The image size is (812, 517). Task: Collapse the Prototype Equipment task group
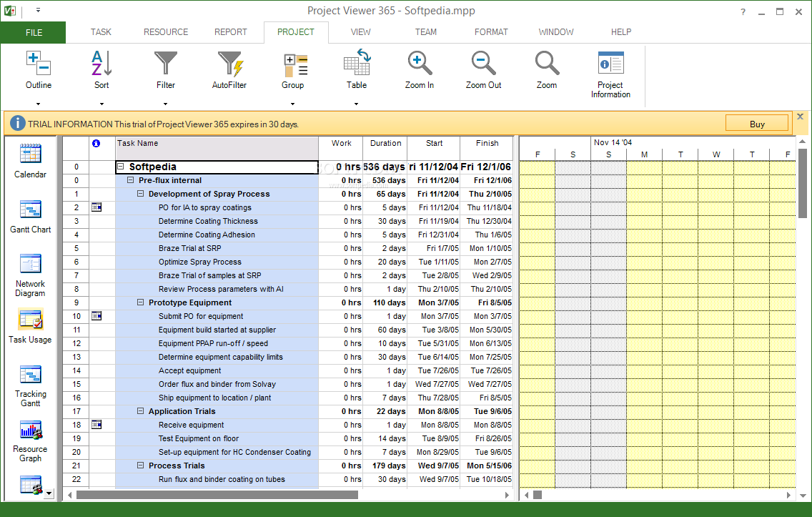click(141, 302)
